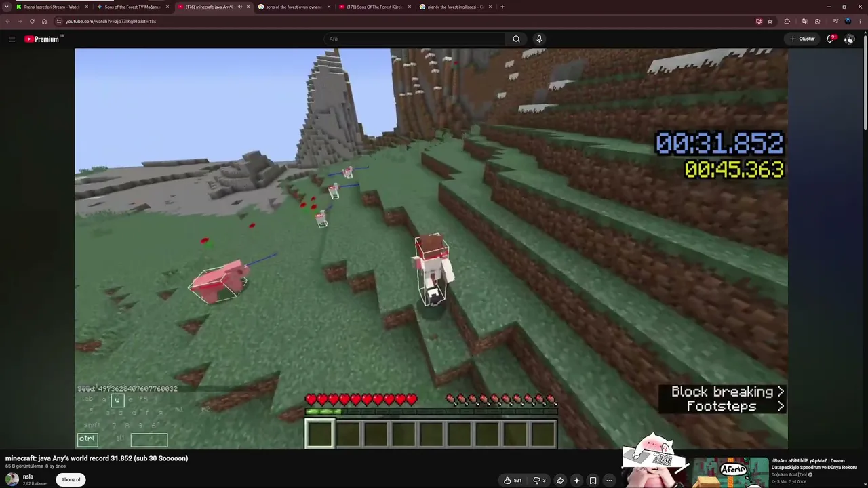Open the nsla channel name link
Viewport: 868px width, 488px height.
pyautogui.click(x=28, y=476)
